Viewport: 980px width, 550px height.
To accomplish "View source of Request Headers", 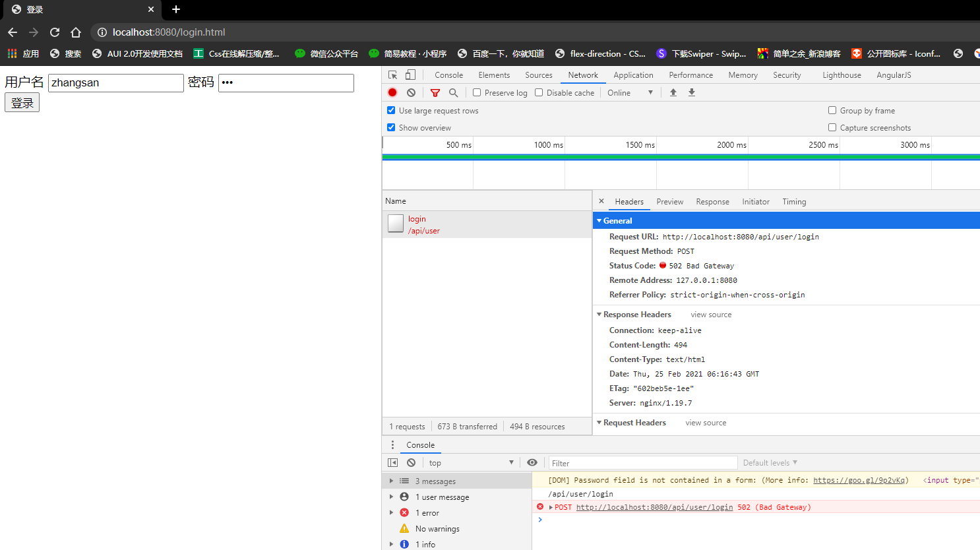I will [706, 423].
